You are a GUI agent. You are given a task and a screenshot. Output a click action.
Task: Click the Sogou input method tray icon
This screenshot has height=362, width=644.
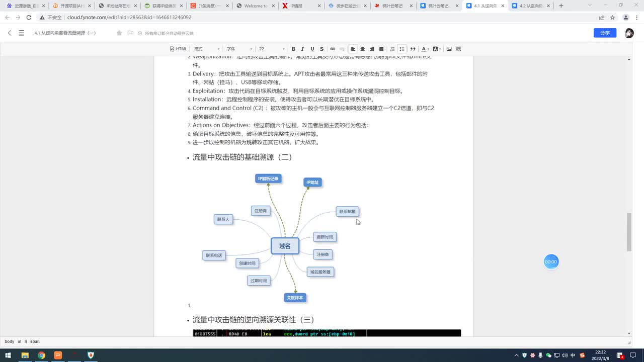click(582, 355)
